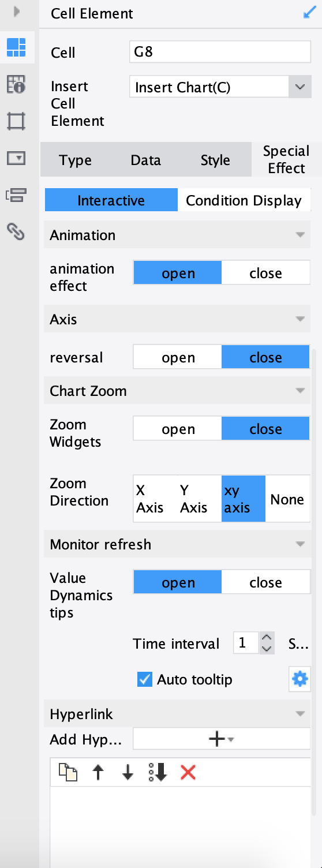Toggle the Auto tooltip checkbox
The image size is (322, 868).
click(x=144, y=679)
